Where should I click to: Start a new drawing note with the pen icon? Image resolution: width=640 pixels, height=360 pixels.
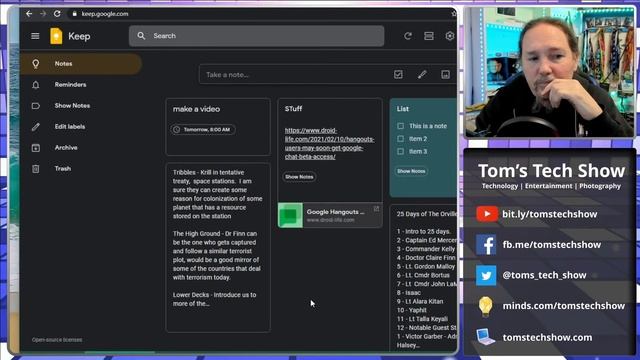point(422,74)
